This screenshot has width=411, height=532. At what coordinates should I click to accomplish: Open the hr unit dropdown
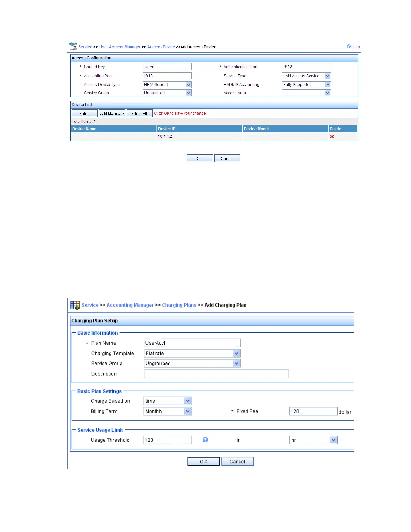click(x=314, y=440)
